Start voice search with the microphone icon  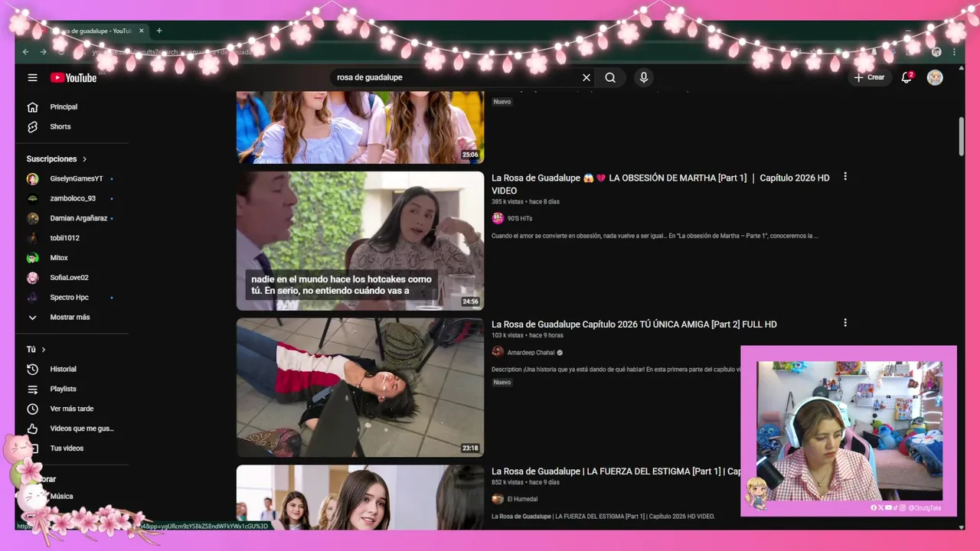644,77
